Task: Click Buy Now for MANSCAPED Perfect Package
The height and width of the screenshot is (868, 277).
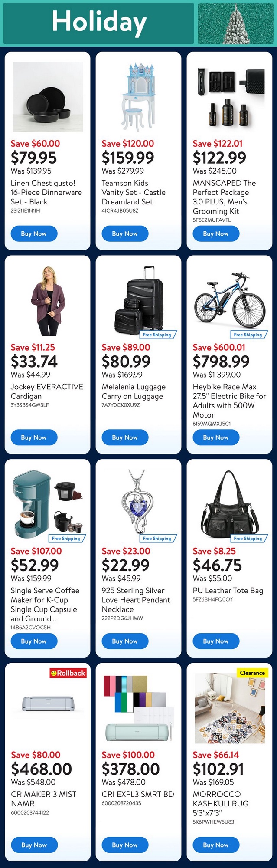Action: coord(216,233)
